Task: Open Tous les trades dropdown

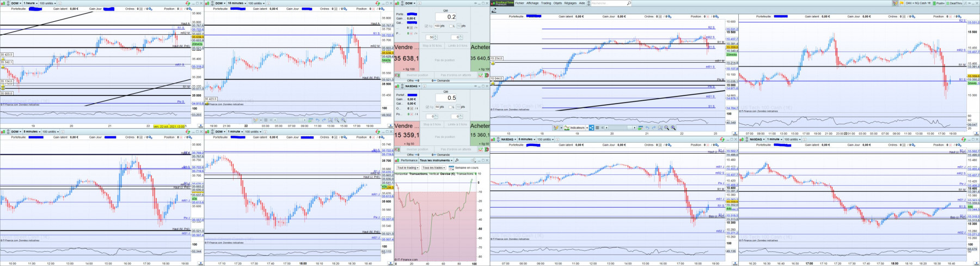Action: 433,168
